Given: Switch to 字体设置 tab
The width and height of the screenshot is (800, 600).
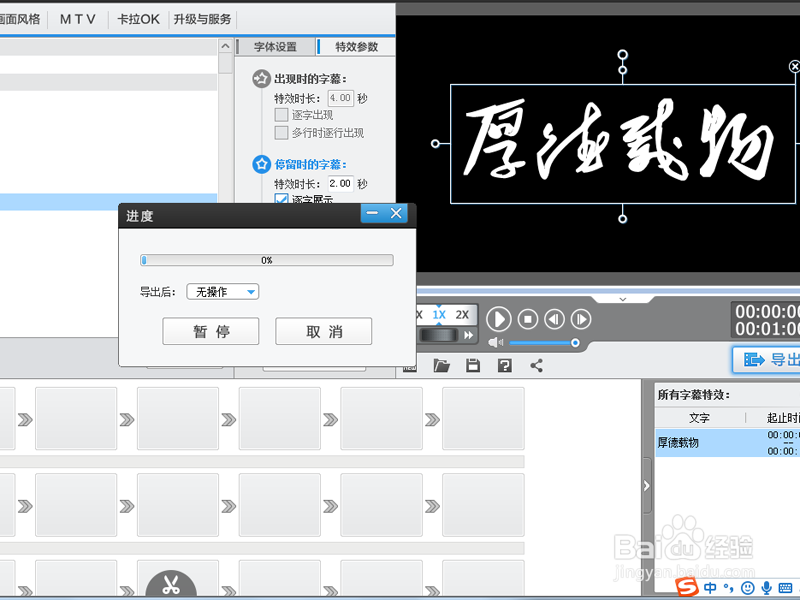Looking at the screenshot, I should pos(276,47).
